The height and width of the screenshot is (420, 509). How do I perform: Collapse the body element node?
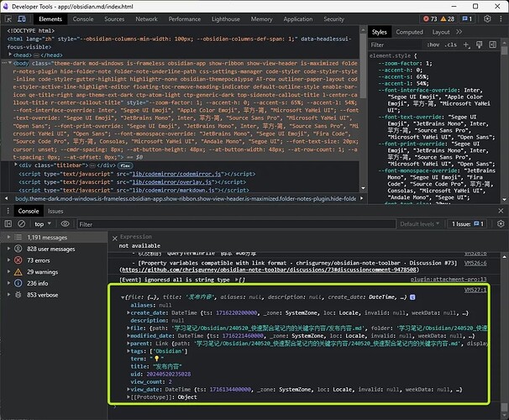[x=10, y=63]
